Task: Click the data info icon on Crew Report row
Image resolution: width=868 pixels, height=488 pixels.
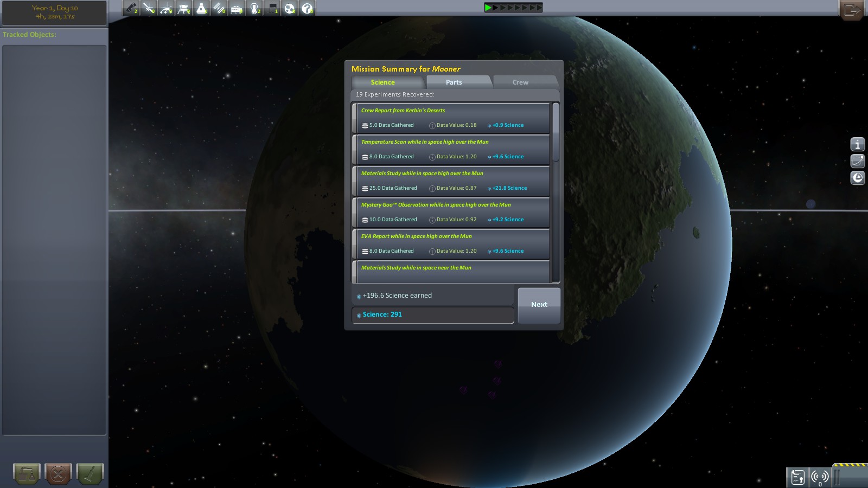Action: point(432,125)
